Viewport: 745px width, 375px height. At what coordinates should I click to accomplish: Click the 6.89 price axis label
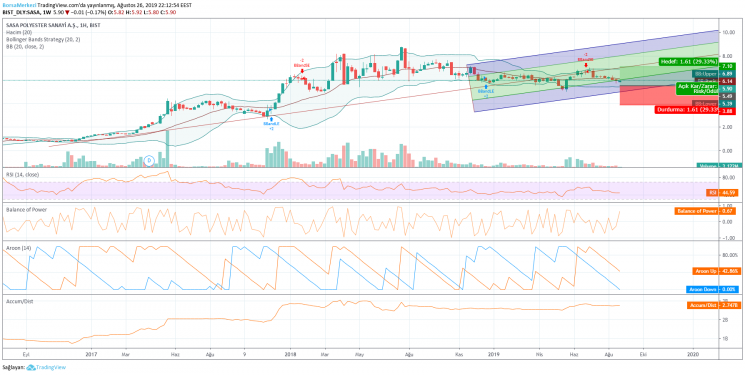coord(726,74)
